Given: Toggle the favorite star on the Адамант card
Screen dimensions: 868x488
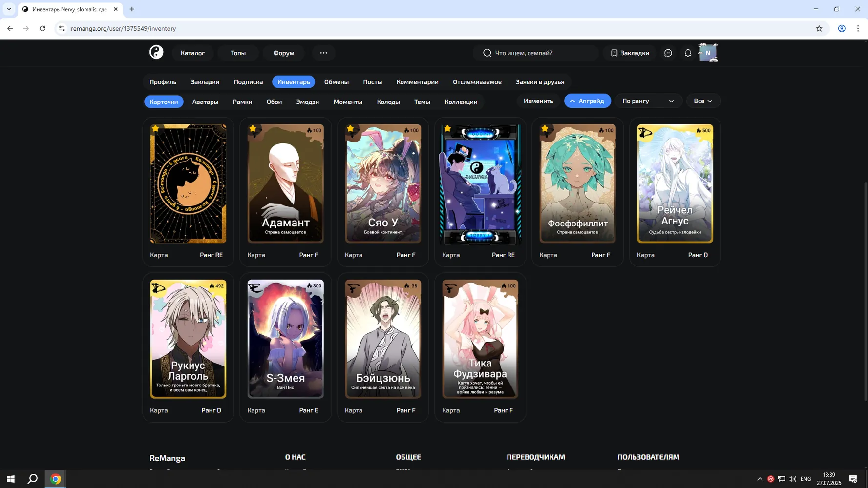Looking at the screenshot, I should (x=253, y=128).
